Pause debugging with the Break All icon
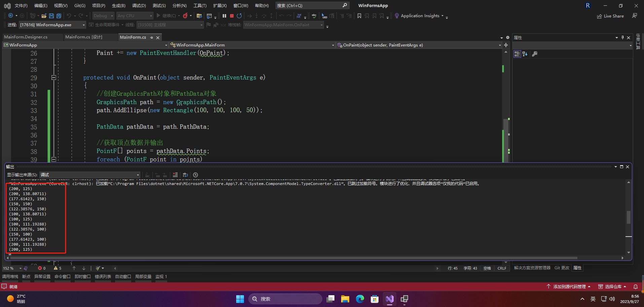Viewport: 644px width, 307px height. 224,16
